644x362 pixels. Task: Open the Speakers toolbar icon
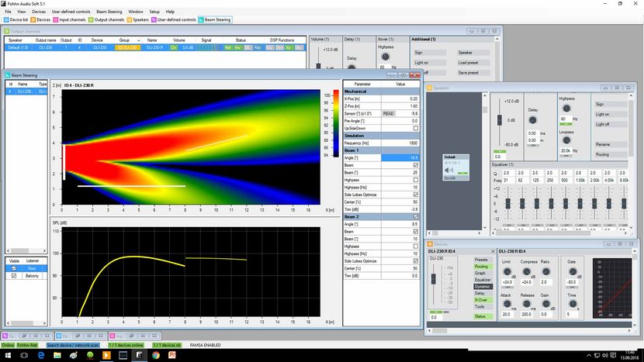[x=130, y=19]
